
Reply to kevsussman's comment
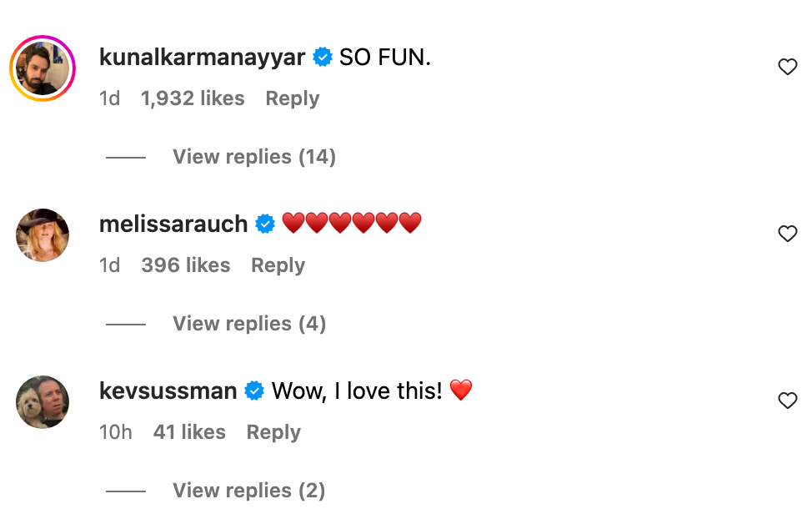(273, 431)
